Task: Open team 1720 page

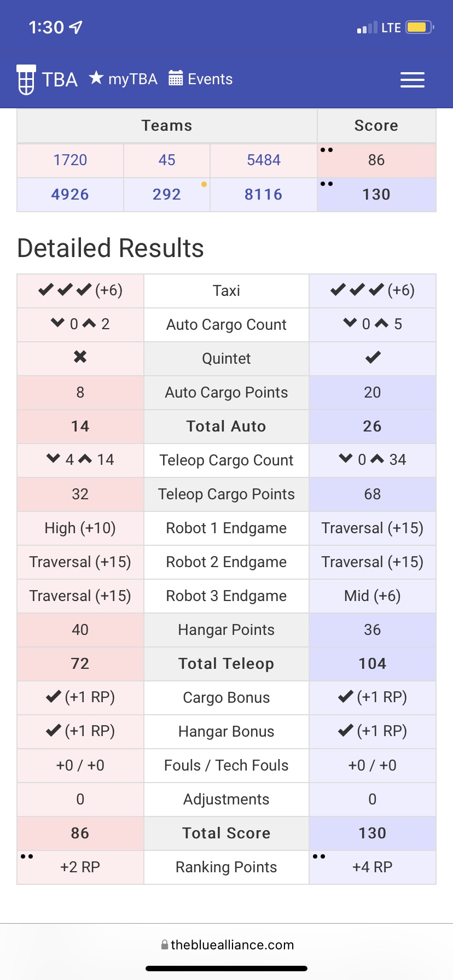Action: [x=70, y=160]
